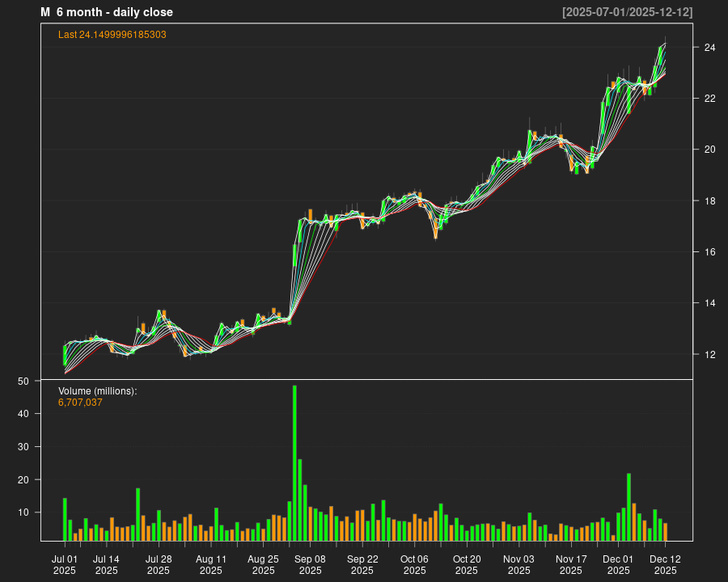Screen dimensions: 728x582
Task: Click the Jul 01 2025 x-axis label
Action: click(x=65, y=564)
